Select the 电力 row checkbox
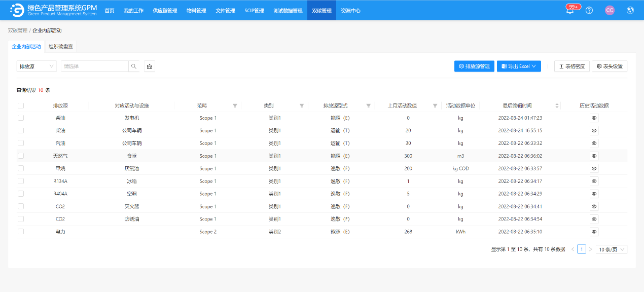Screen dimensions: 644x292 point(21,232)
